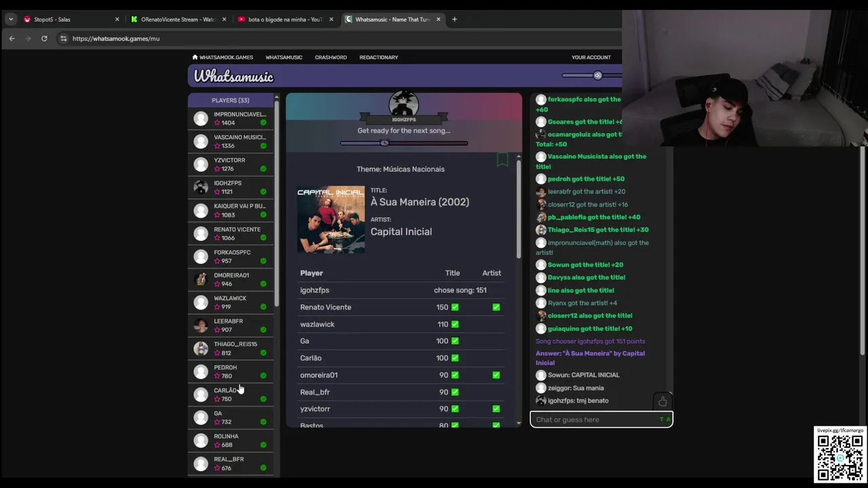The width and height of the screenshot is (868, 488).
Task: Close the bota o bigode YouTube tab
Action: coord(331,19)
